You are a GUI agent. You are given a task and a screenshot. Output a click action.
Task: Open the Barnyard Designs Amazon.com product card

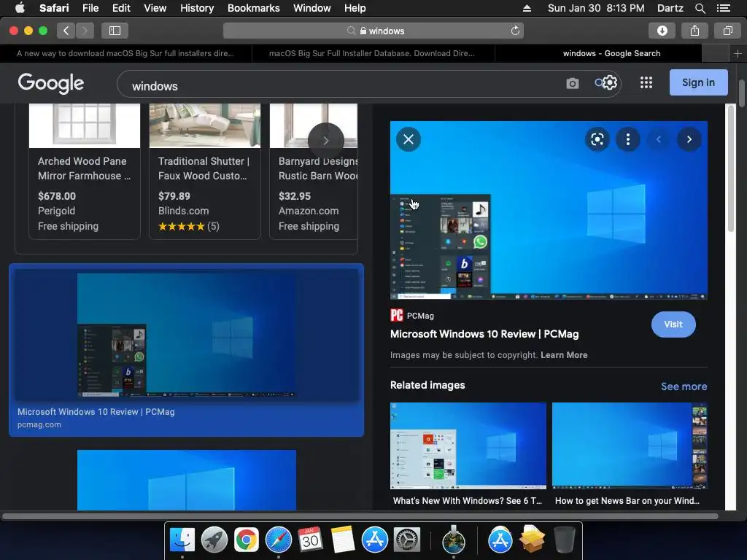[314, 171]
